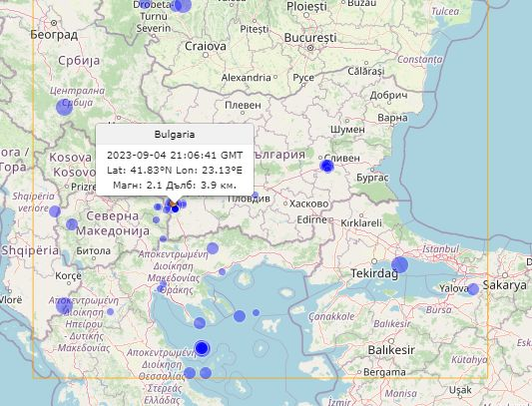Open the quake marker east of Tekirdağ
The height and width of the screenshot is (406, 532).
point(399,264)
